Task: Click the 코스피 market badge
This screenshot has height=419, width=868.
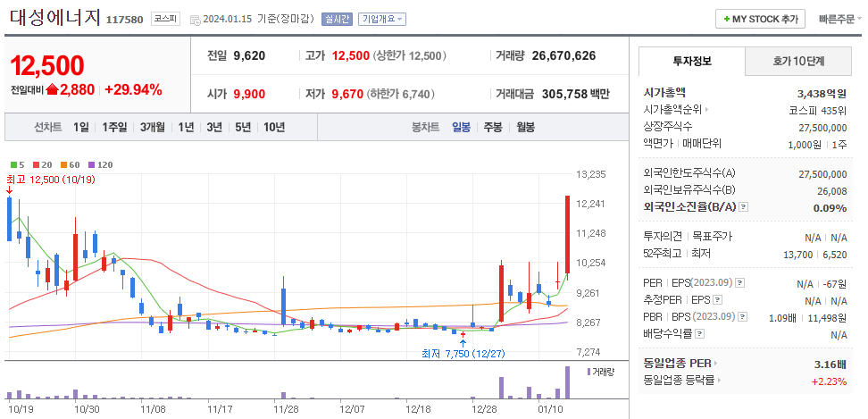Action: (x=166, y=19)
